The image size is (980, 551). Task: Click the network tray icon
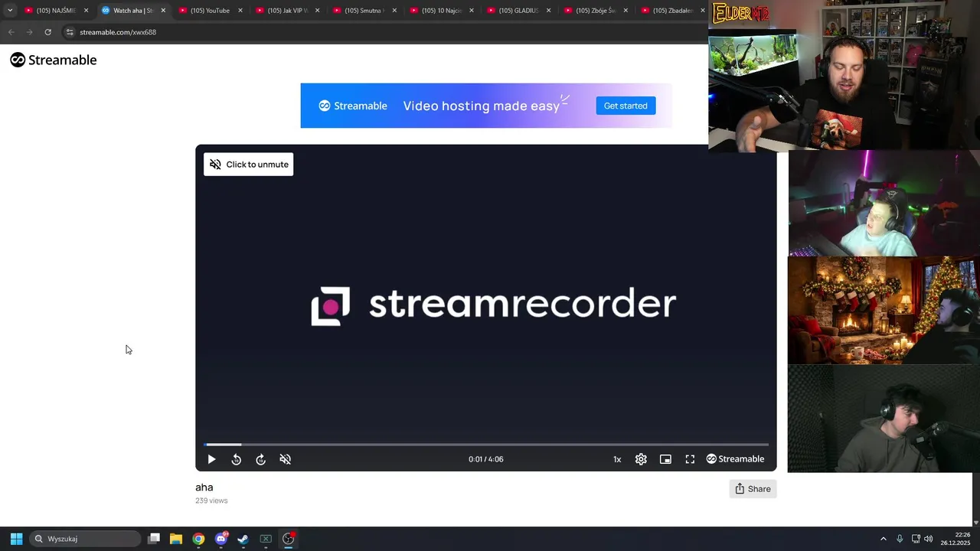(x=916, y=539)
